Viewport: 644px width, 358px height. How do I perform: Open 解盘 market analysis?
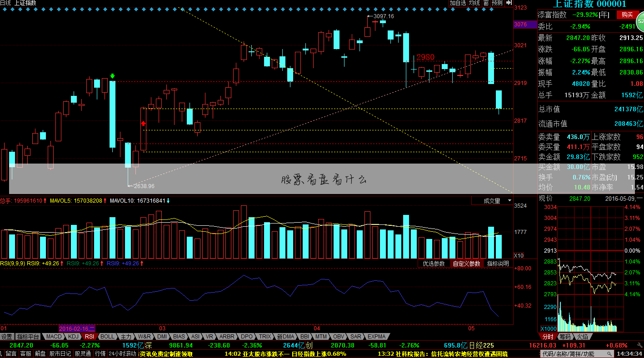(x=40, y=353)
